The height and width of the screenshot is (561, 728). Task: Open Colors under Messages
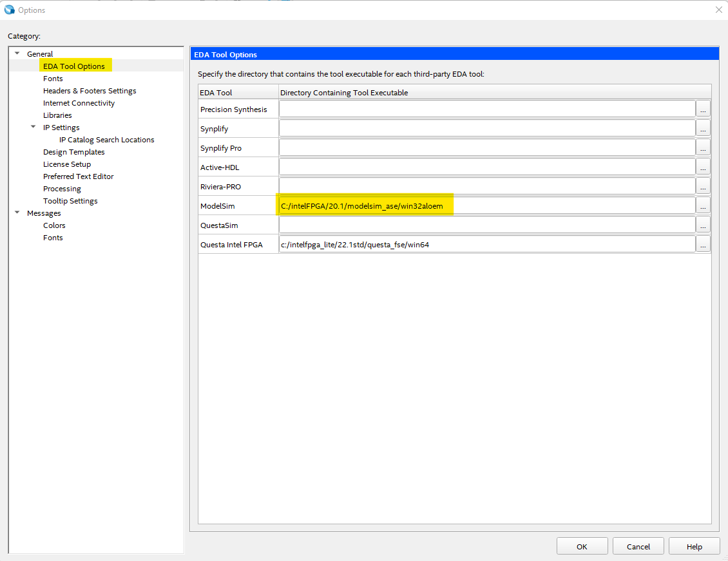(54, 225)
